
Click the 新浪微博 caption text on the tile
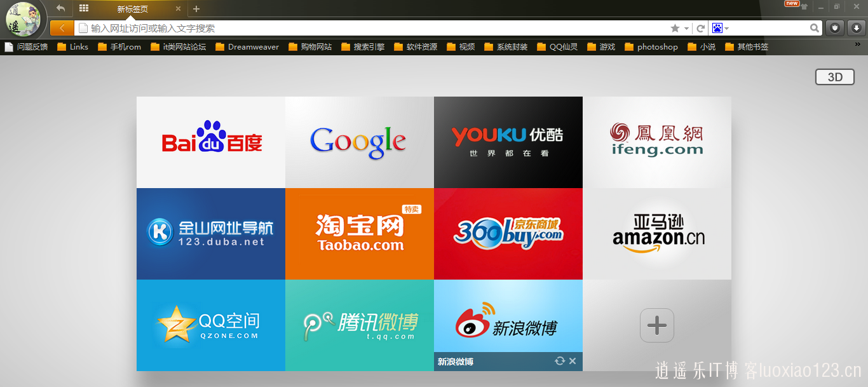coord(456,362)
